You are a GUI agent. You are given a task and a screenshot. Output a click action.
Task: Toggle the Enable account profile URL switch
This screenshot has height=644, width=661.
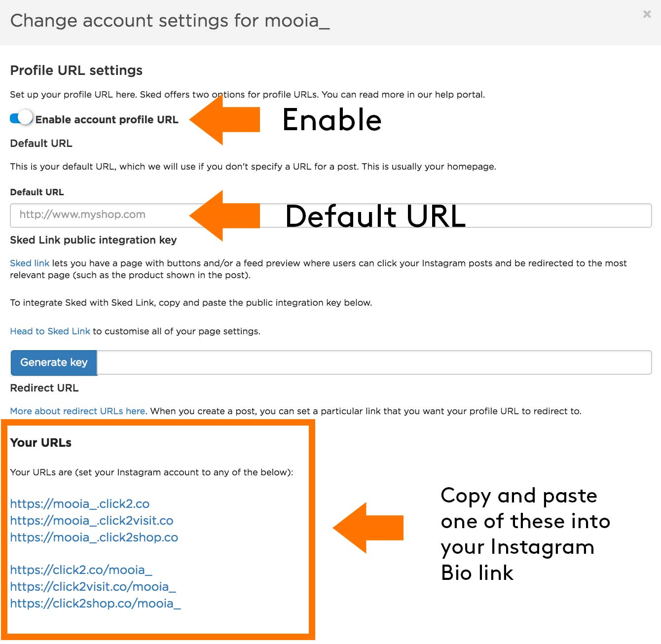pos(21,118)
